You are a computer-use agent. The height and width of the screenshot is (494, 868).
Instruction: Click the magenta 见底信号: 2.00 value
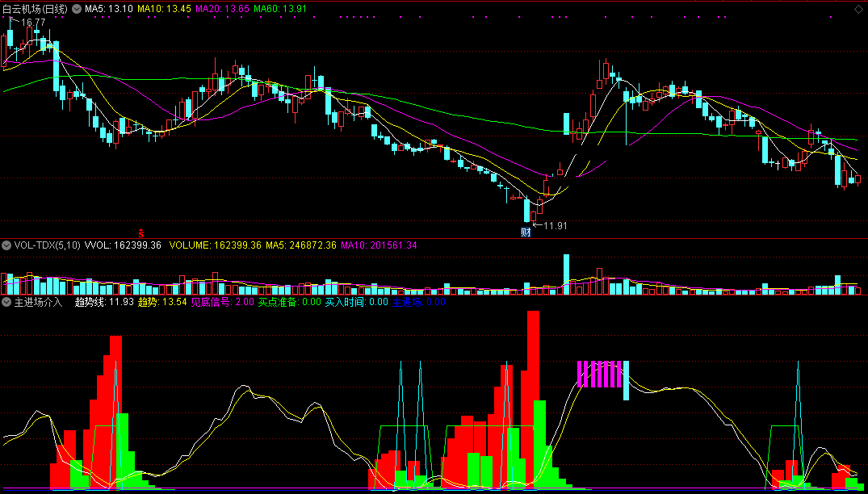[223, 302]
